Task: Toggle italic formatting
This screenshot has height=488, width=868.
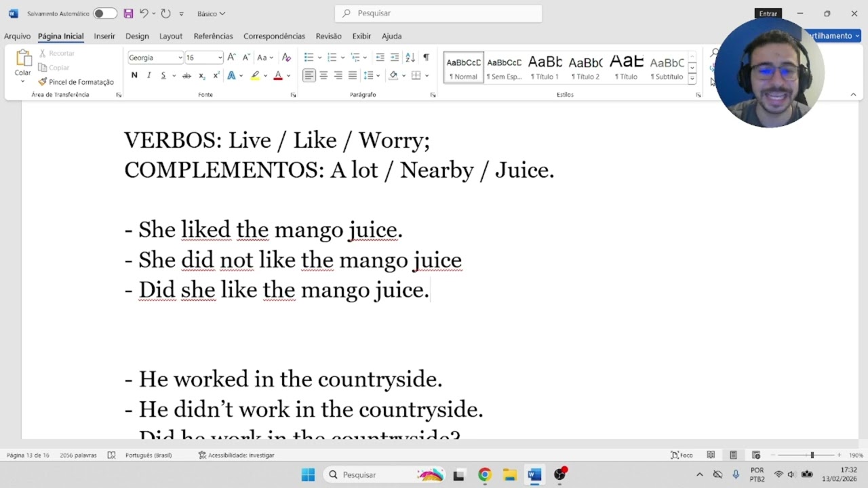Action: [149, 75]
